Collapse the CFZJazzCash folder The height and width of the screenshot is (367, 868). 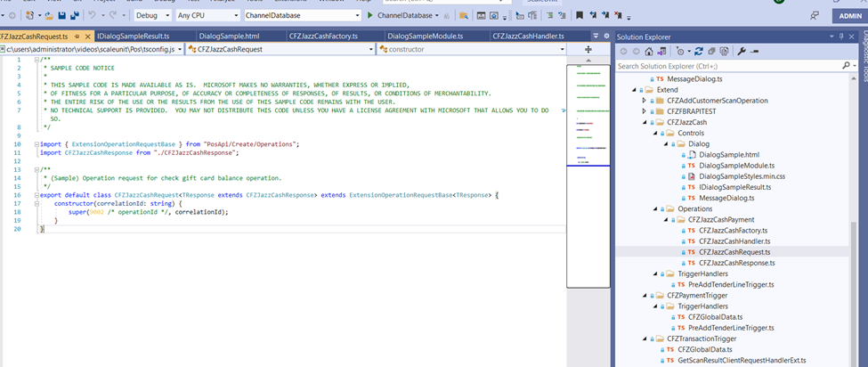[644, 122]
